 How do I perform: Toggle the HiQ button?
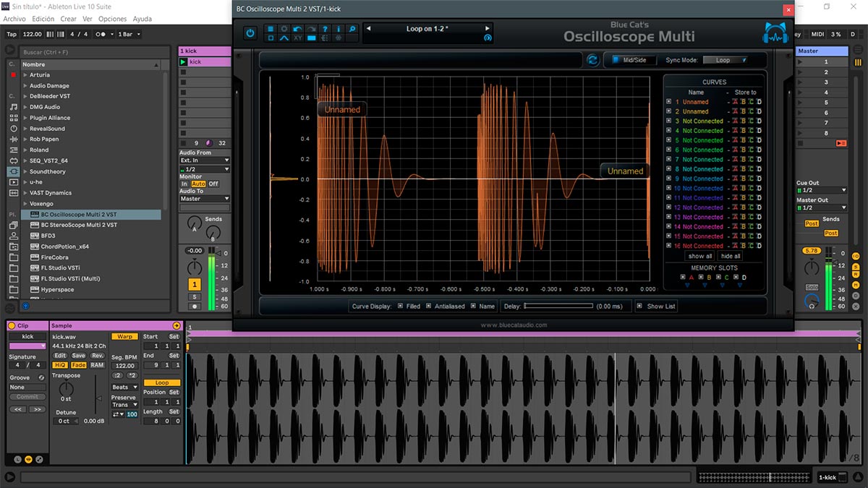(x=60, y=365)
